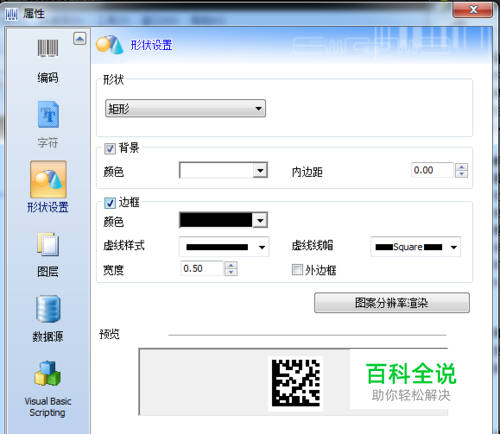Click the 宽度 value field 0.50
The height and width of the screenshot is (434, 500).
[x=202, y=269]
